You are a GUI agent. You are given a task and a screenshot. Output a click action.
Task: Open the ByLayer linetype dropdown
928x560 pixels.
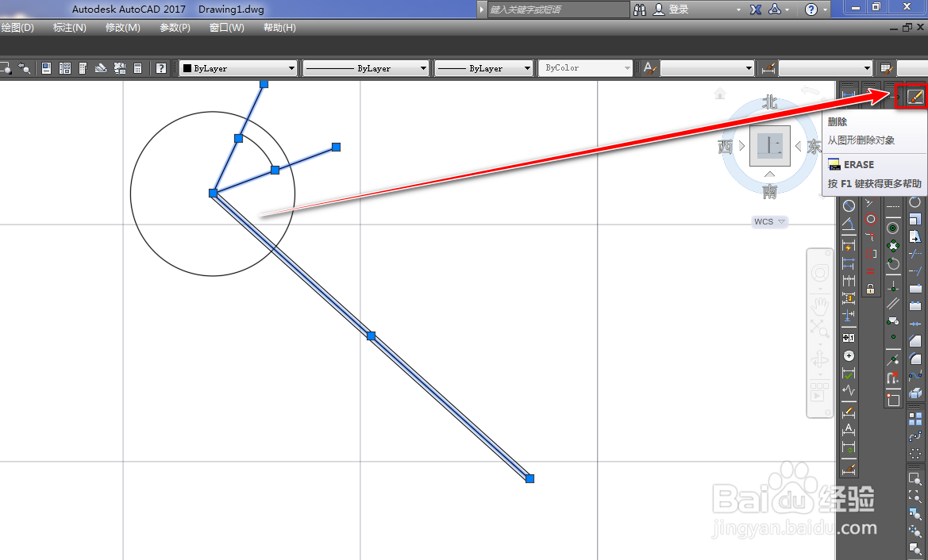click(x=365, y=68)
